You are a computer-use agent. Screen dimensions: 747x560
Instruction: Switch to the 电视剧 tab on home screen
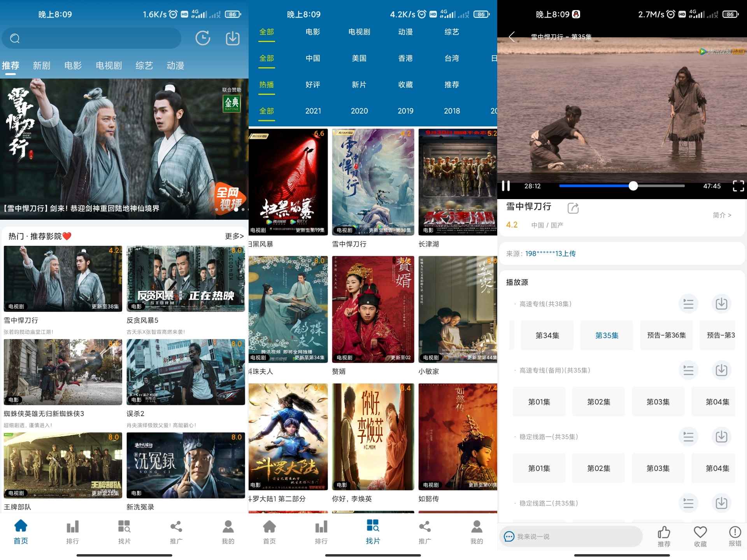(x=109, y=65)
